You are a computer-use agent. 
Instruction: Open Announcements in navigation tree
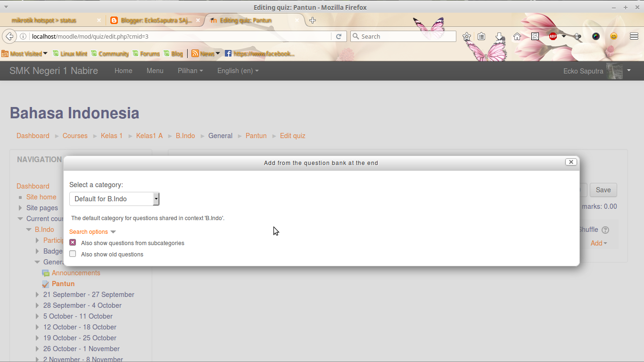click(x=76, y=273)
